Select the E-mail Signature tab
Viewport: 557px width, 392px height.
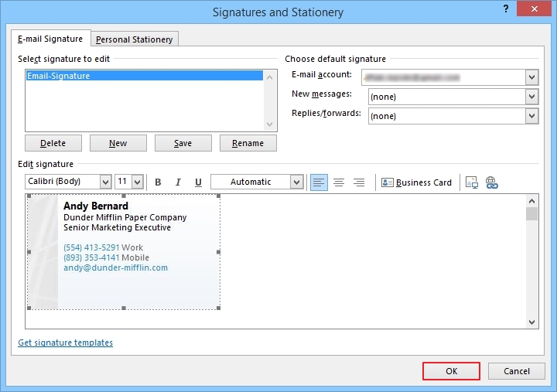[50, 39]
